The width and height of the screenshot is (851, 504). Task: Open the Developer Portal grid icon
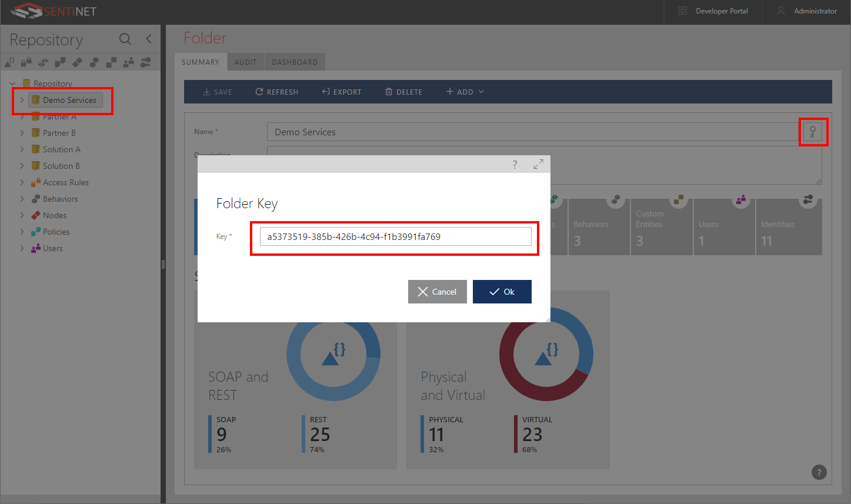click(682, 11)
